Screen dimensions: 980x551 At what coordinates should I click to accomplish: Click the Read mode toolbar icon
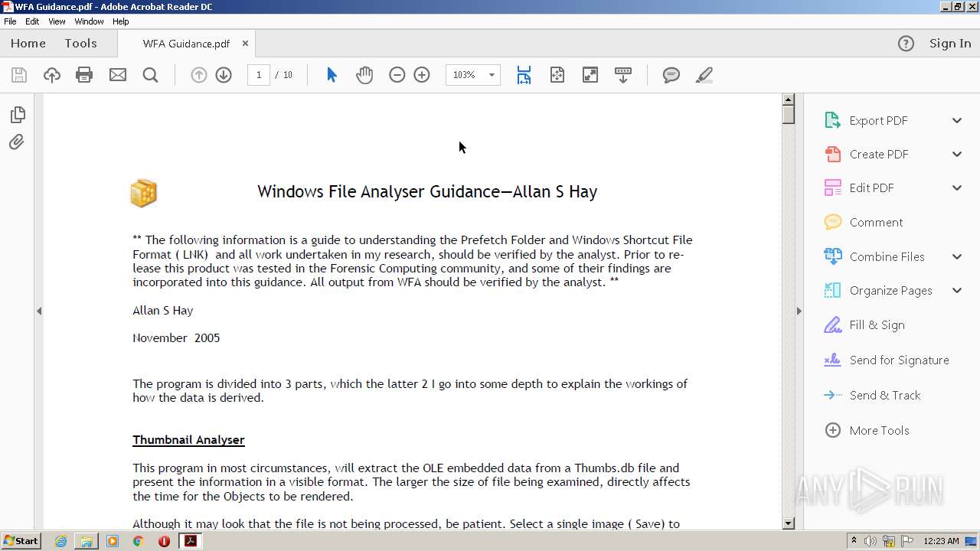point(623,75)
